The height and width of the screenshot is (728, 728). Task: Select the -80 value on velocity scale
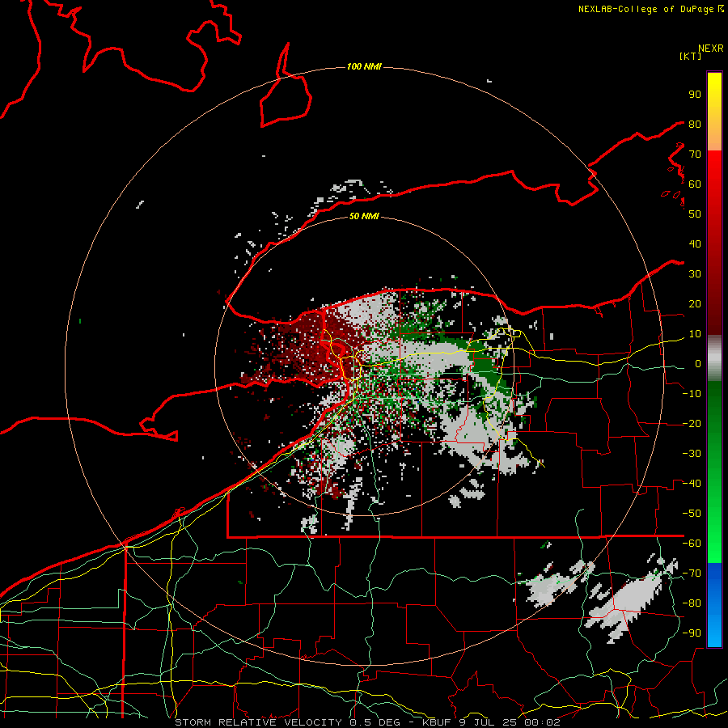692,603
